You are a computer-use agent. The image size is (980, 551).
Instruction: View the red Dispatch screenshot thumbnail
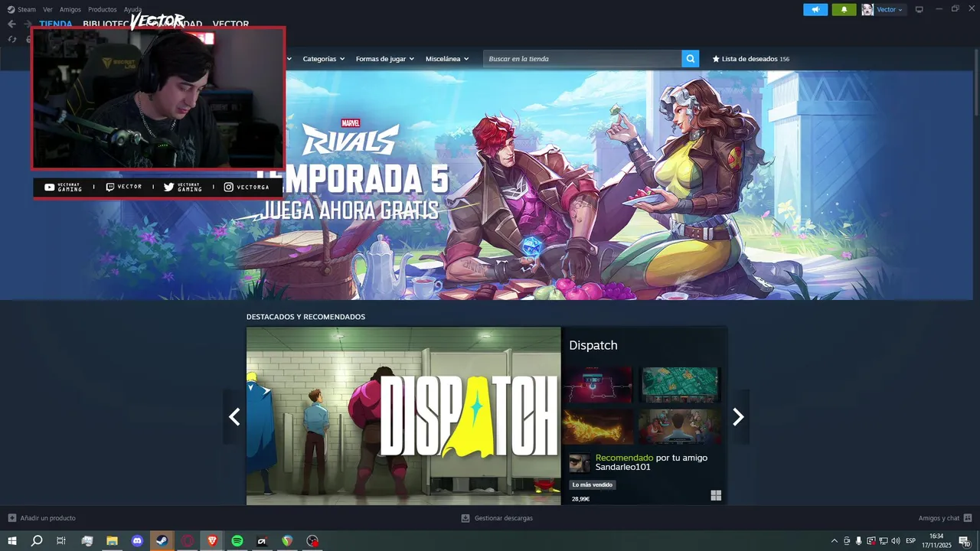pos(597,385)
